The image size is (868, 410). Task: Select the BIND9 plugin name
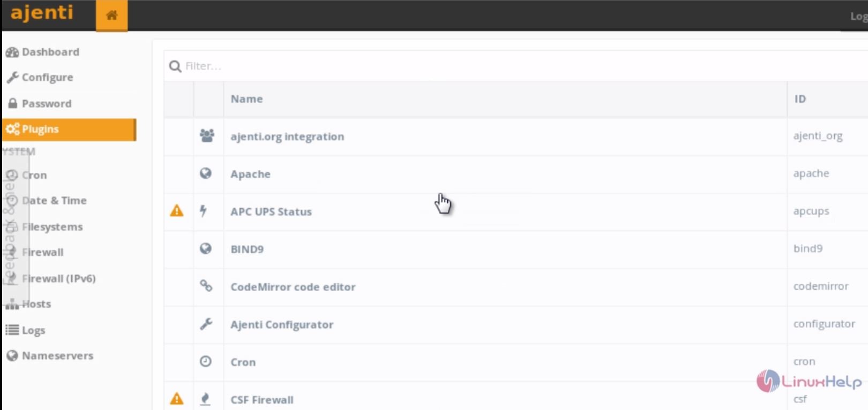pos(247,249)
